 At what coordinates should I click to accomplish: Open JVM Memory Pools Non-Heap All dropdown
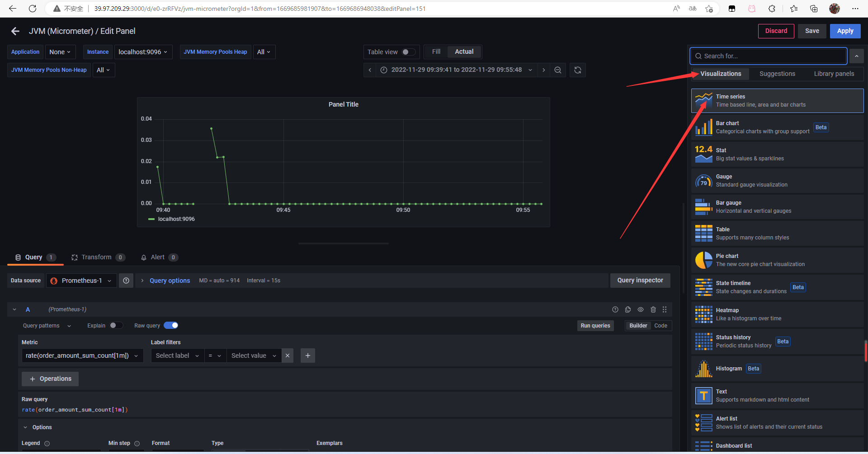104,70
